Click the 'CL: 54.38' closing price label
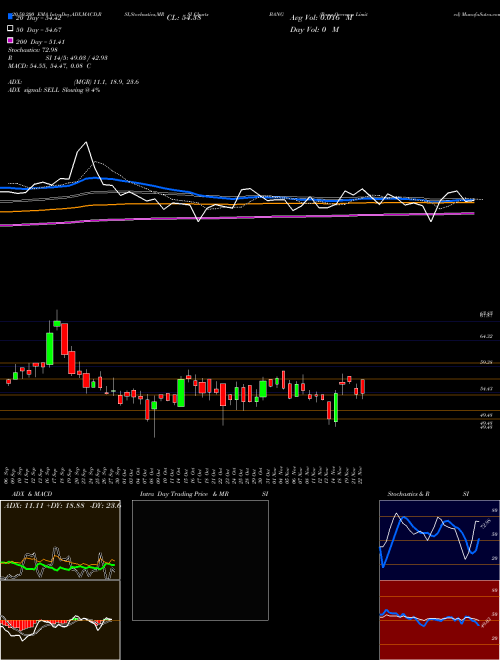This screenshot has height=660, width=500. 184,18
